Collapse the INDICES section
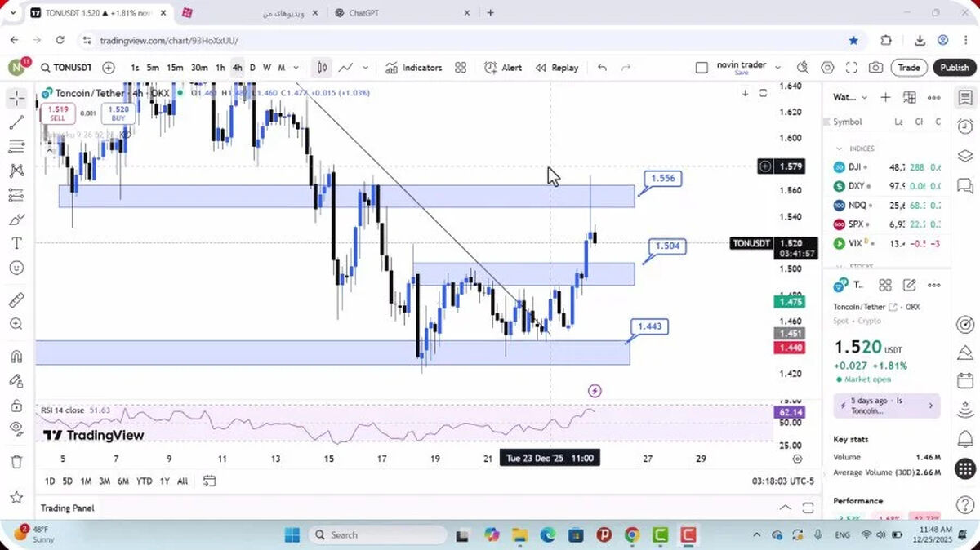 coord(839,149)
